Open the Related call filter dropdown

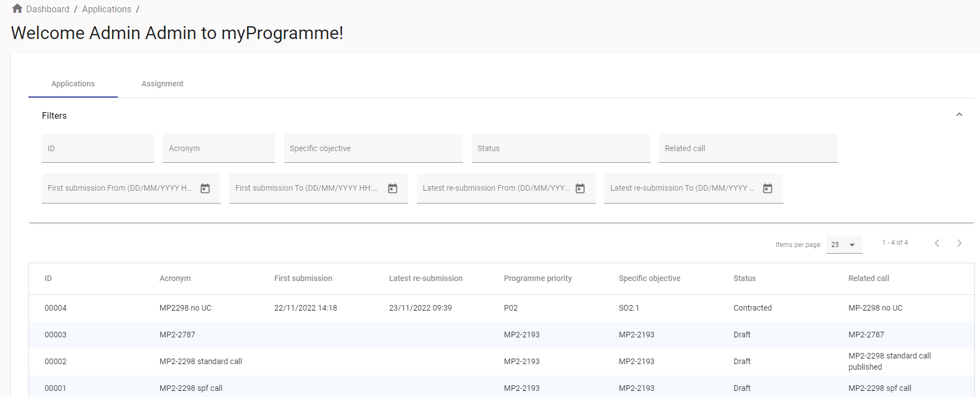[748, 148]
